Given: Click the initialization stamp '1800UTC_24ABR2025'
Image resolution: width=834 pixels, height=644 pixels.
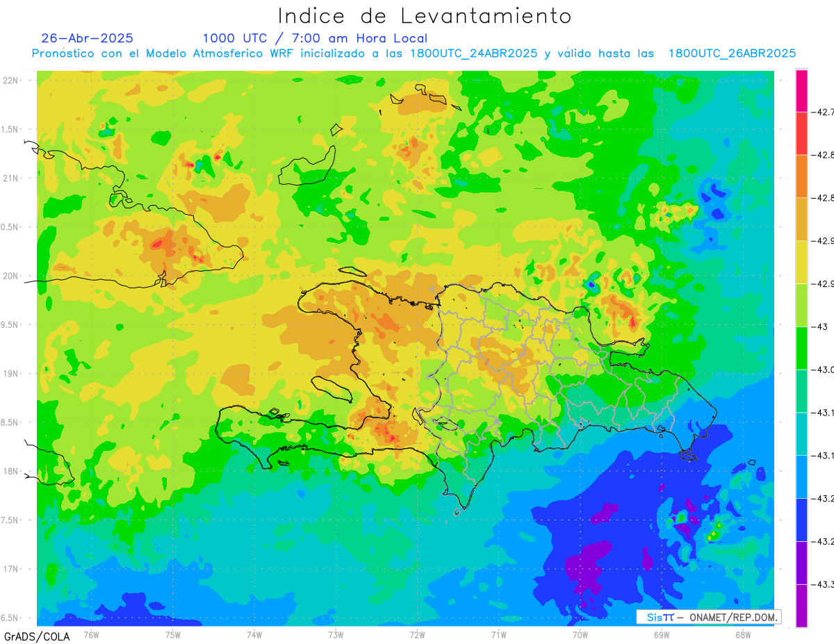Looking at the screenshot, I should (473, 53).
